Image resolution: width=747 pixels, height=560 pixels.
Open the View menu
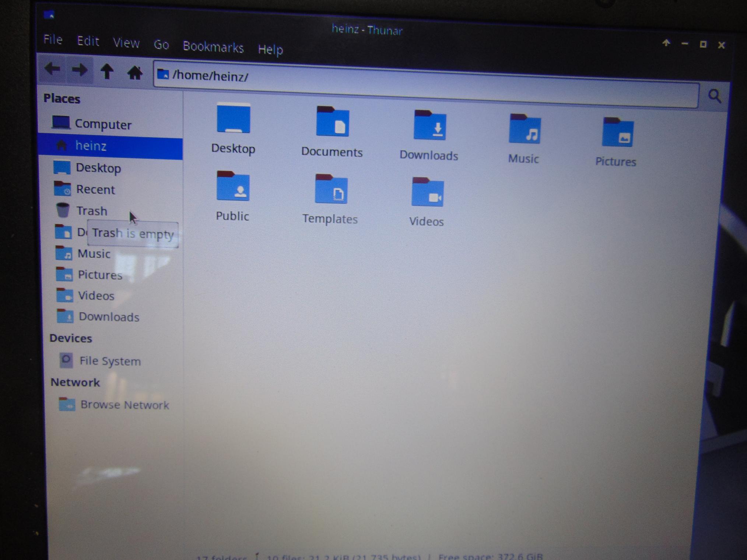(x=126, y=43)
